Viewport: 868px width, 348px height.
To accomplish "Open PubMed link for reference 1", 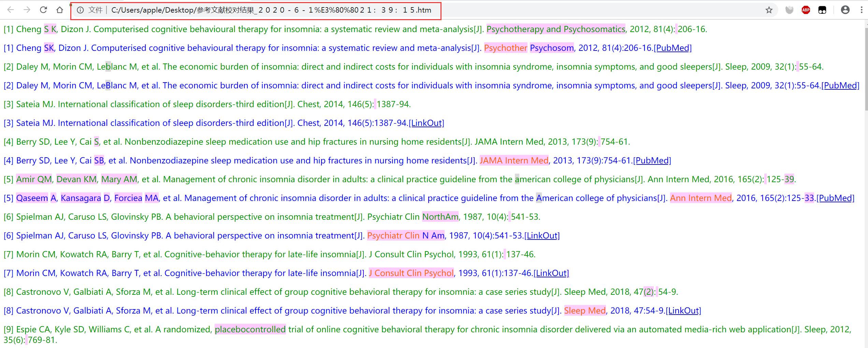I will [x=672, y=48].
